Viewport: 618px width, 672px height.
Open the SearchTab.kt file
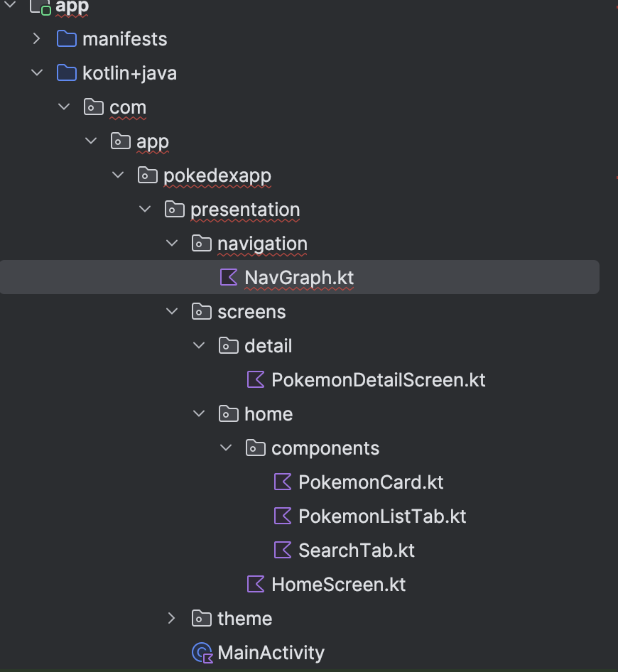pyautogui.click(x=356, y=550)
